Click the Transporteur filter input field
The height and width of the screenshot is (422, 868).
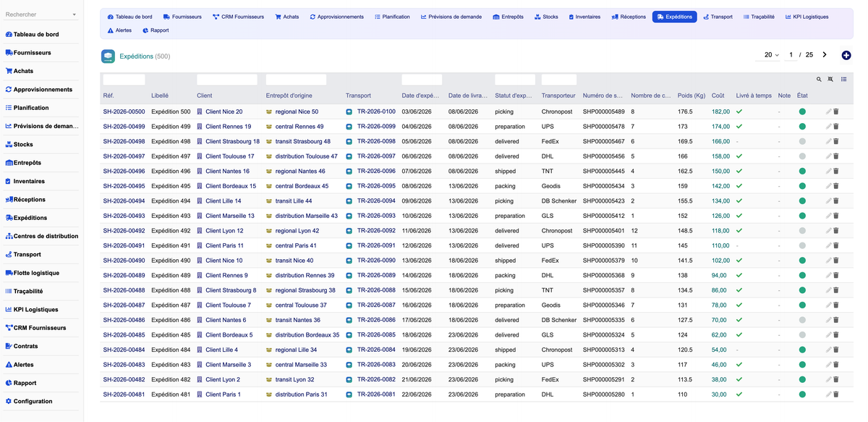point(559,80)
